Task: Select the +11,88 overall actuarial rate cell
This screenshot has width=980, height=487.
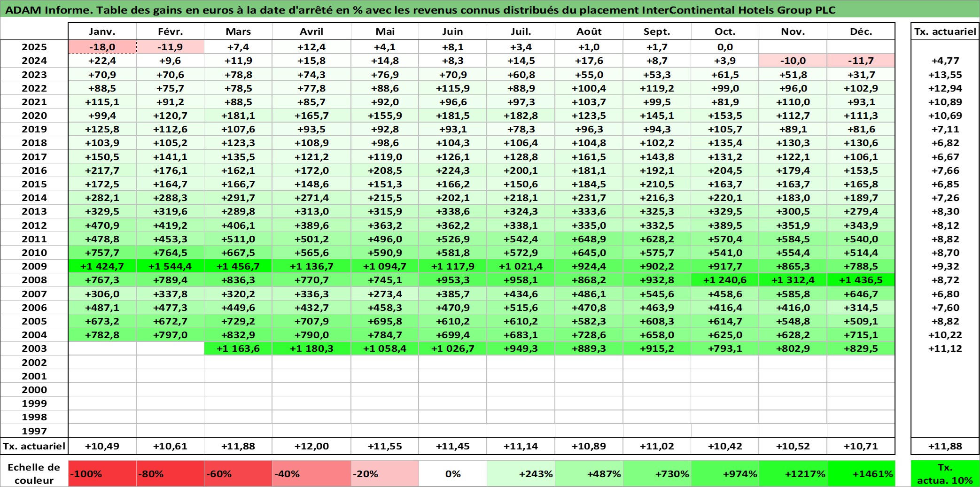Action: tap(945, 446)
